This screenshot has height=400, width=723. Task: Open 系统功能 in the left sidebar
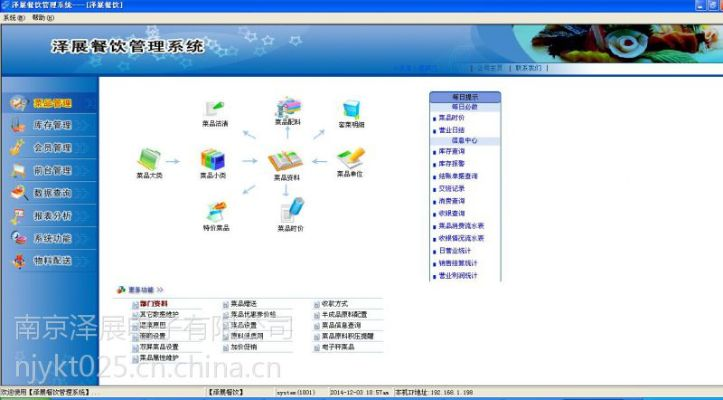(x=52, y=239)
